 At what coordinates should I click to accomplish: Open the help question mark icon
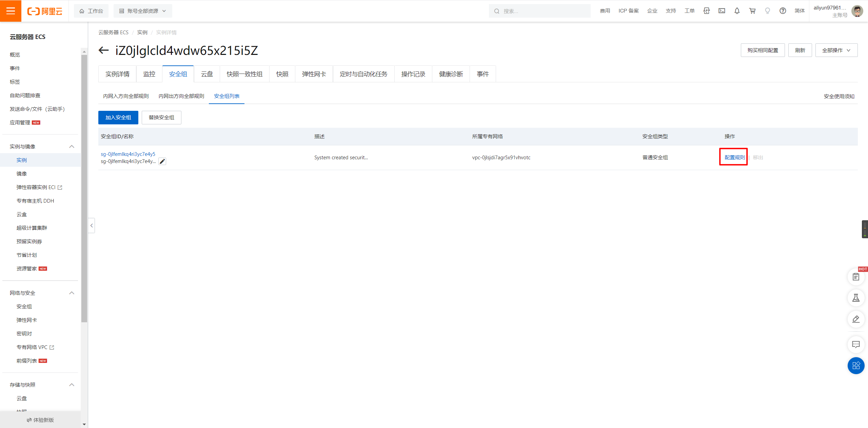click(x=783, y=11)
